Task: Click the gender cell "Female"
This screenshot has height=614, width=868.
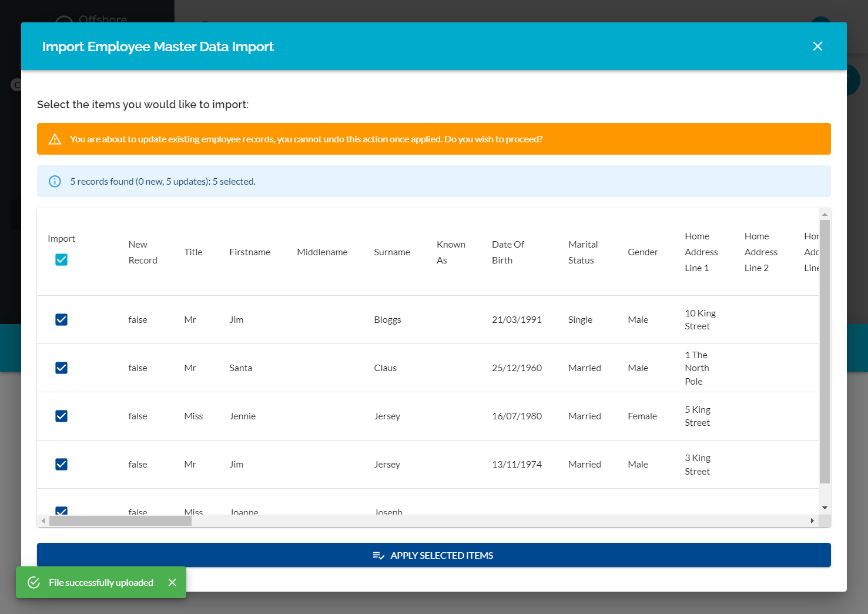Action: click(642, 416)
